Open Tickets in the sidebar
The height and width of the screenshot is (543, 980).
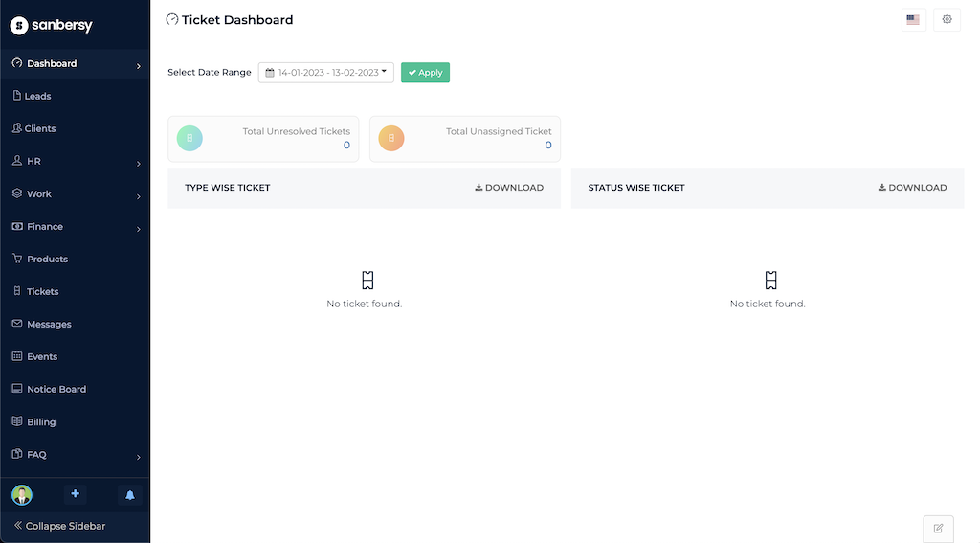tap(42, 291)
